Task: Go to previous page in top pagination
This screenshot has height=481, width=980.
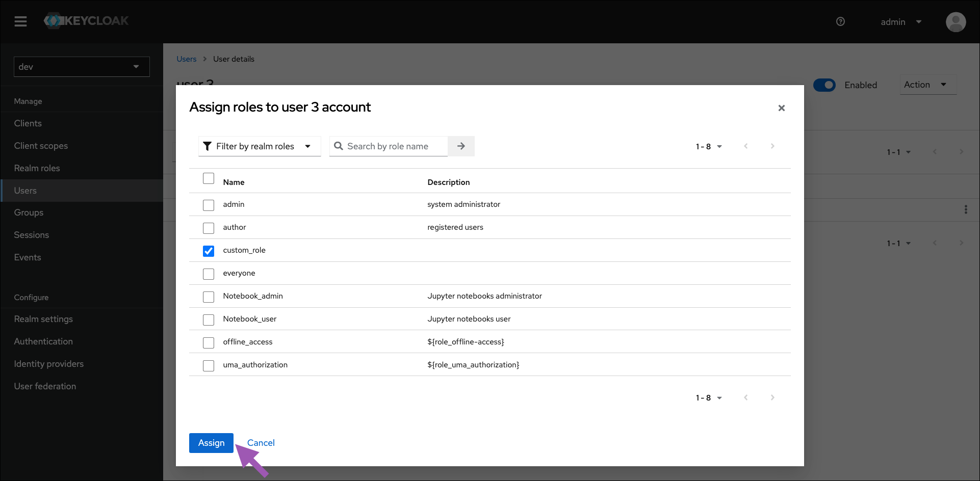Action: coord(746,146)
